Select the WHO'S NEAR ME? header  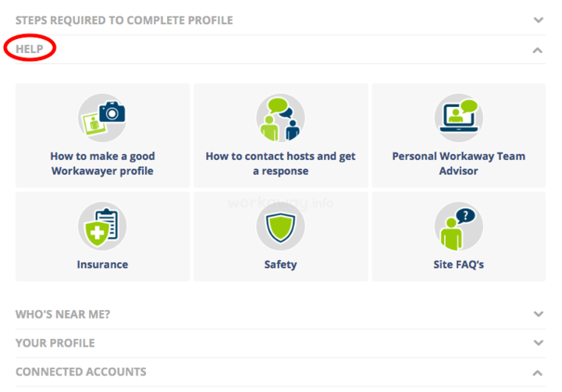[x=62, y=314]
